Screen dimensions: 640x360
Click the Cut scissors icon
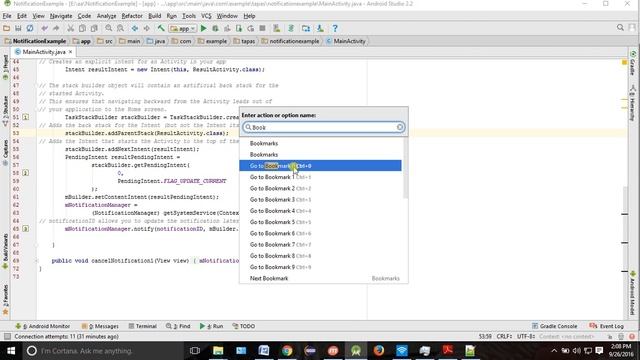[71, 28]
